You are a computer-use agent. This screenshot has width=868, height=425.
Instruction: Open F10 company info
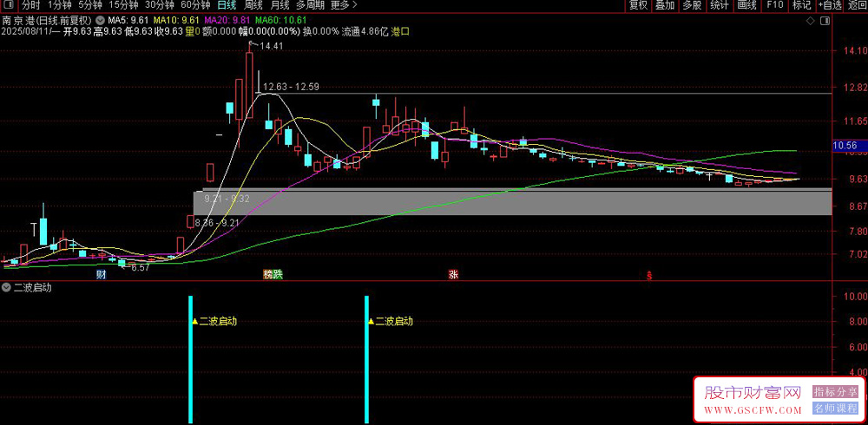point(774,5)
